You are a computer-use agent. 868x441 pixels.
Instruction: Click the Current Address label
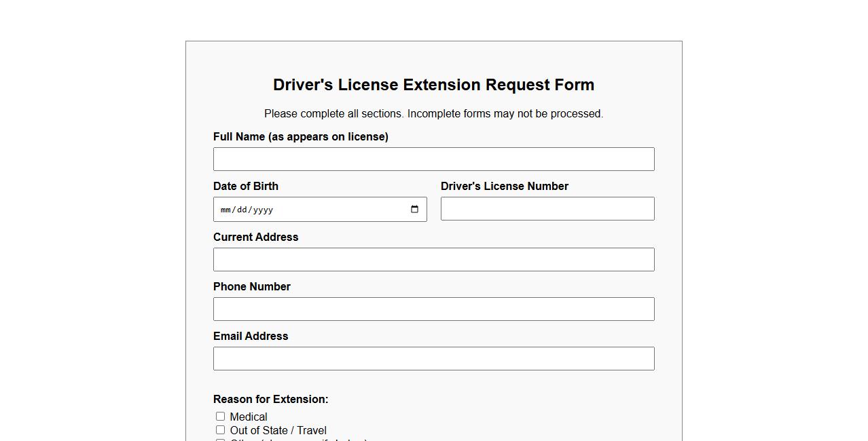click(x=256, y=237)
